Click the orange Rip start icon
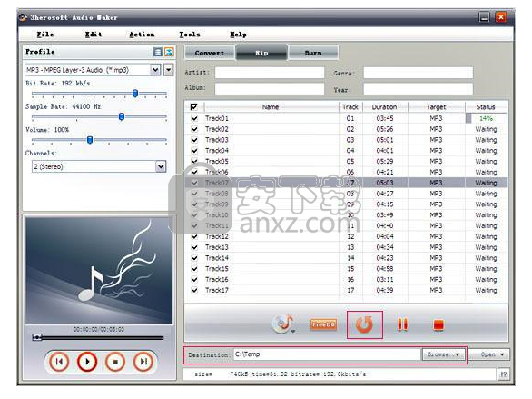Screen dimensions: 532x399 [364, 324]
